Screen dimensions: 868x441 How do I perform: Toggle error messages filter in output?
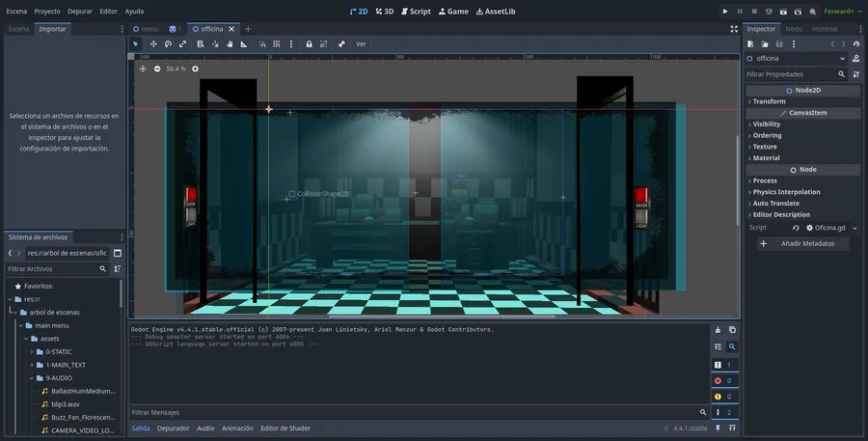click(x=724, y=380)
